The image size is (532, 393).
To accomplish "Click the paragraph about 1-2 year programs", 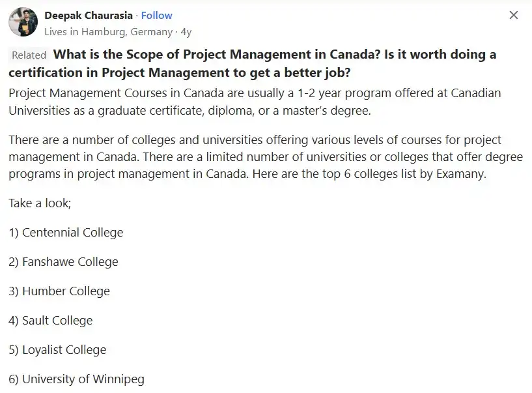I will pyautogui.click(x=254, y=102).
